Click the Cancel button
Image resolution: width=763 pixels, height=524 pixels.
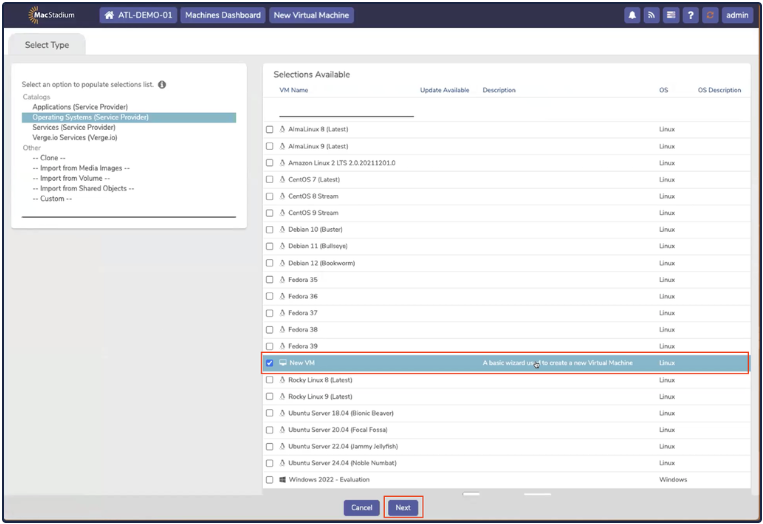(x=362, y=508)
